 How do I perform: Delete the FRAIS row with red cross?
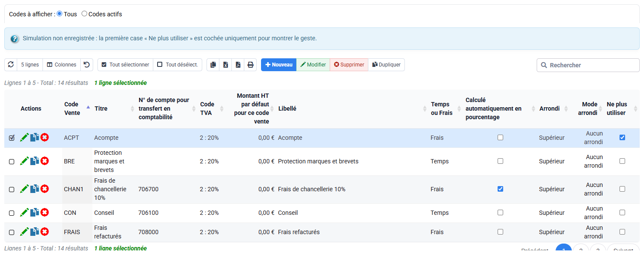pos(45,232)
